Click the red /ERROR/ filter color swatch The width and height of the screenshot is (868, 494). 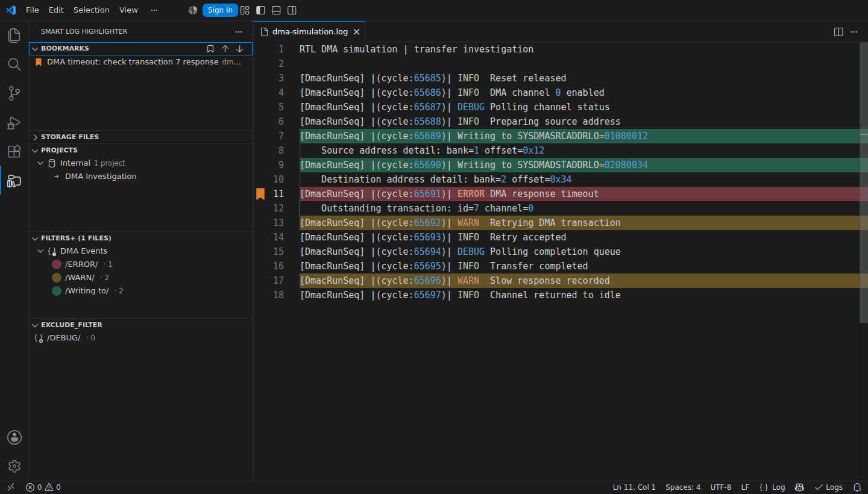[x=57, y=264]
